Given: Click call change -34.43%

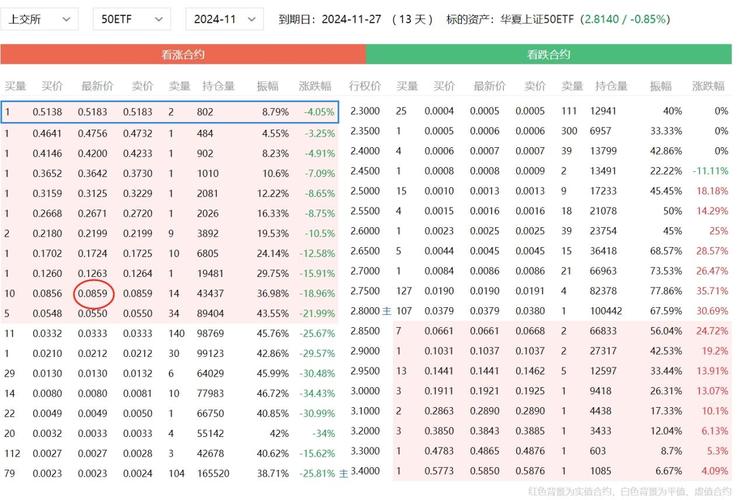Looking at the screenshot, I should [x=317, y=394].
